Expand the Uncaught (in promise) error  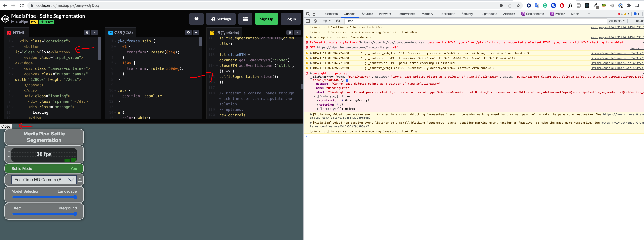click(x=311, y=73)
